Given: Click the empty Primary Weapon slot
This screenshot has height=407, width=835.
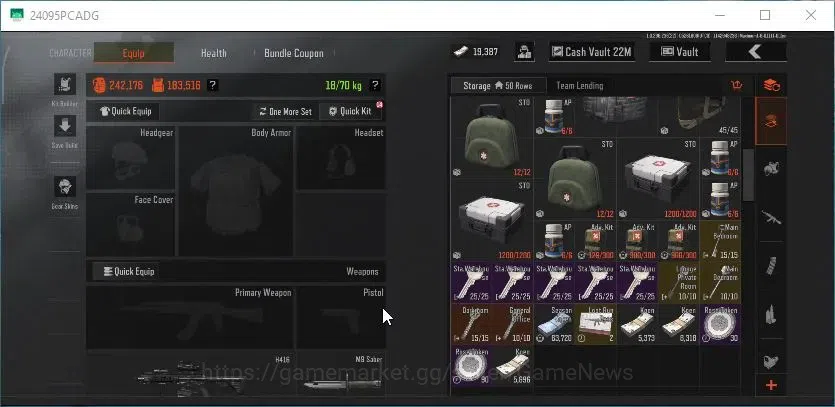Looking at the screenshot, I should (x=190, y=318).
